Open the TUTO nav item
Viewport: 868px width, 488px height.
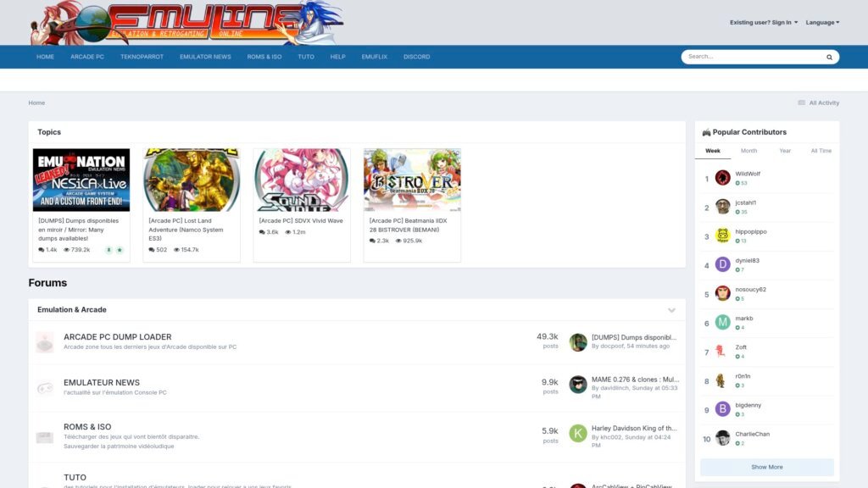click(305, 57)
